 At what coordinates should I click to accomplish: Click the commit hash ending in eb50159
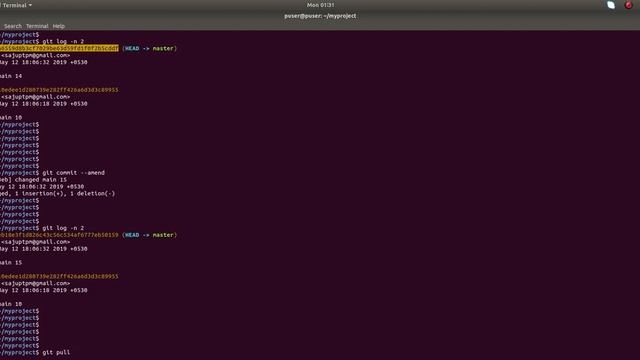pyautogui.click(x=59, y=235)
